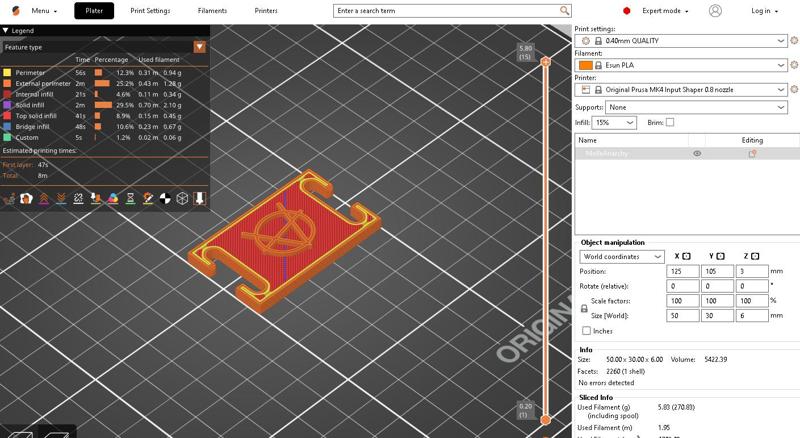This screenshot has width=800, height=438.
Task: Click the Position Y field showing 105
Action: 717,272
